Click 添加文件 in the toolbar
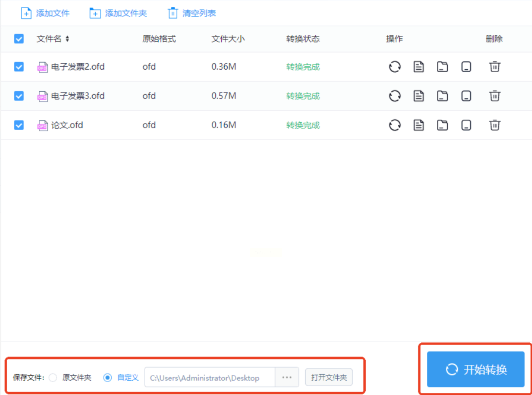 click(45, 13)
